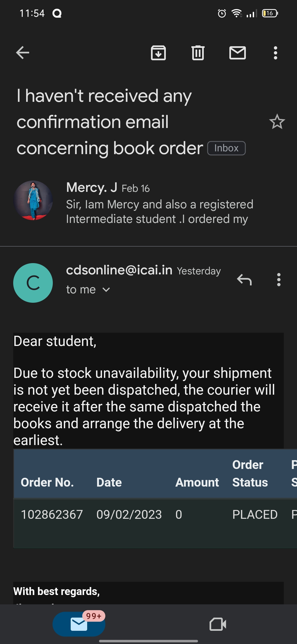
Task: Expand the "to me" recipient details
Action: pyautogui.click(x=88, y=290)
